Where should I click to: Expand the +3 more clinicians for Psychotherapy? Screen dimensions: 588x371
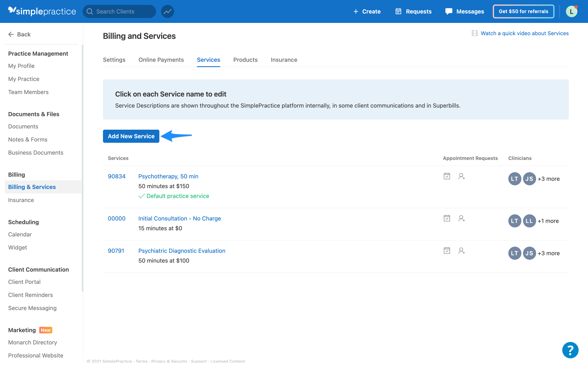coord(548,179)
